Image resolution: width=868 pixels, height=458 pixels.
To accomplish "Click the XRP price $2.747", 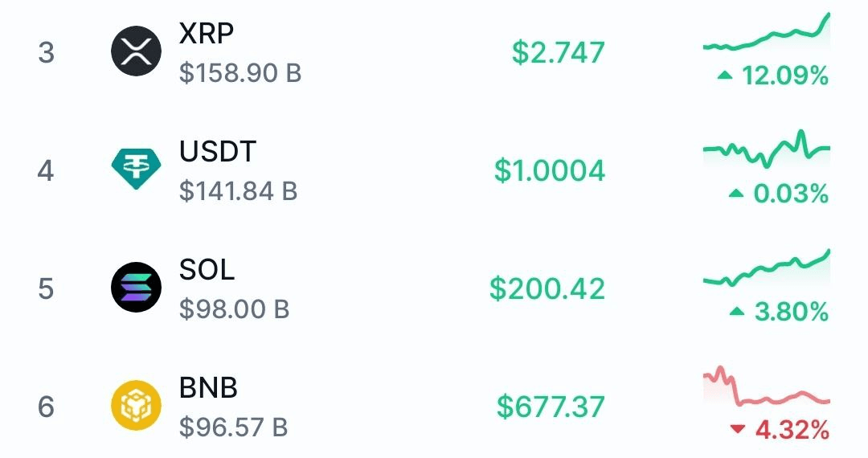I will (x=558, y=52).
